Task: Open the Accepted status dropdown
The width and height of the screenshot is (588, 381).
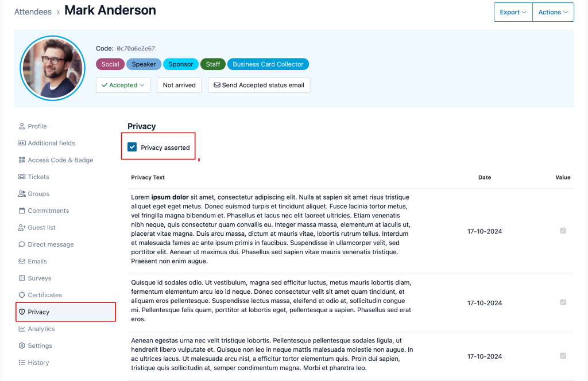Action: coord(123,85)
